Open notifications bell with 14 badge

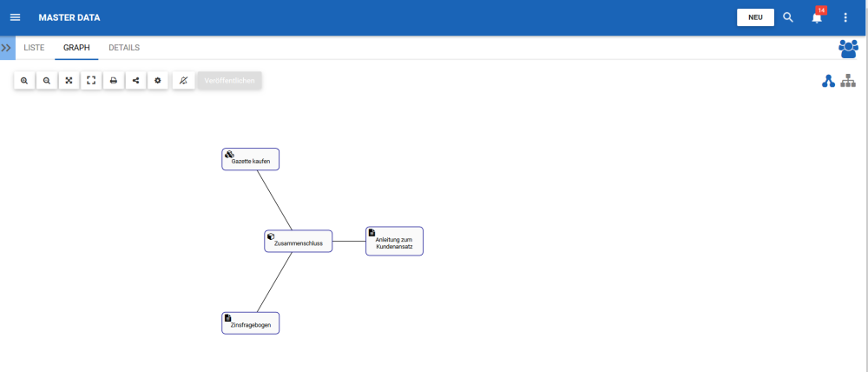pos(818,16)
